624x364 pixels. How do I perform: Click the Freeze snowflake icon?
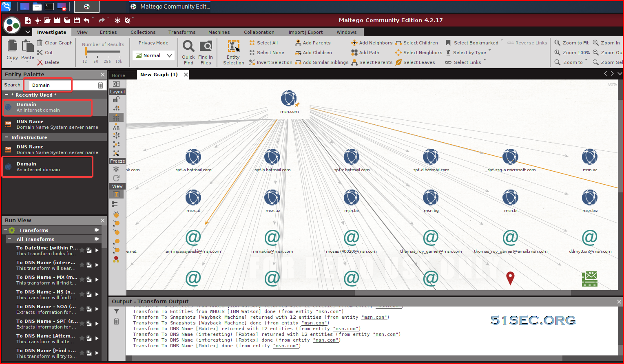tap(116, 169)
